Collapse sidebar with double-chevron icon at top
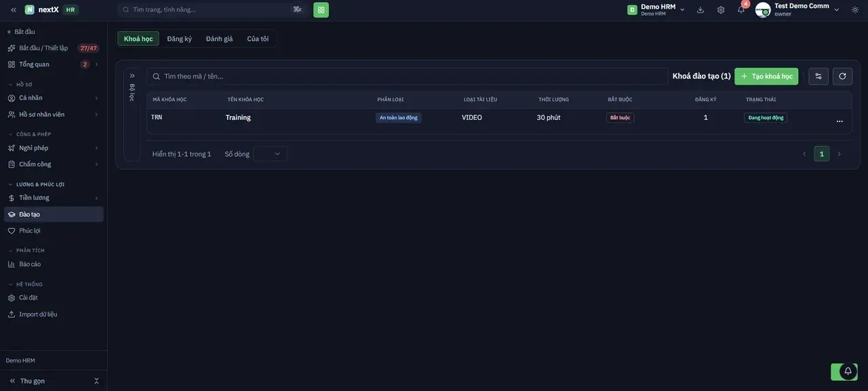 tap(14, 9)
